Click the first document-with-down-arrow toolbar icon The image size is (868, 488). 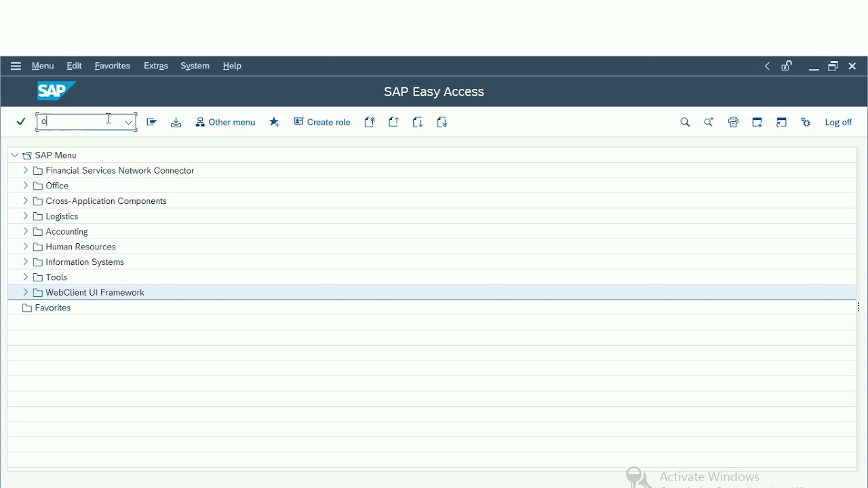pyautogui.click(x=418, y=122)
